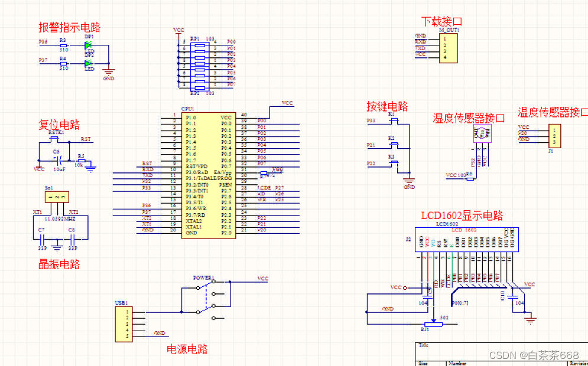Select the 11.0592MHz crystal oscillator Se1
This screenshot has width=588, height=366.
coord(57,197)
